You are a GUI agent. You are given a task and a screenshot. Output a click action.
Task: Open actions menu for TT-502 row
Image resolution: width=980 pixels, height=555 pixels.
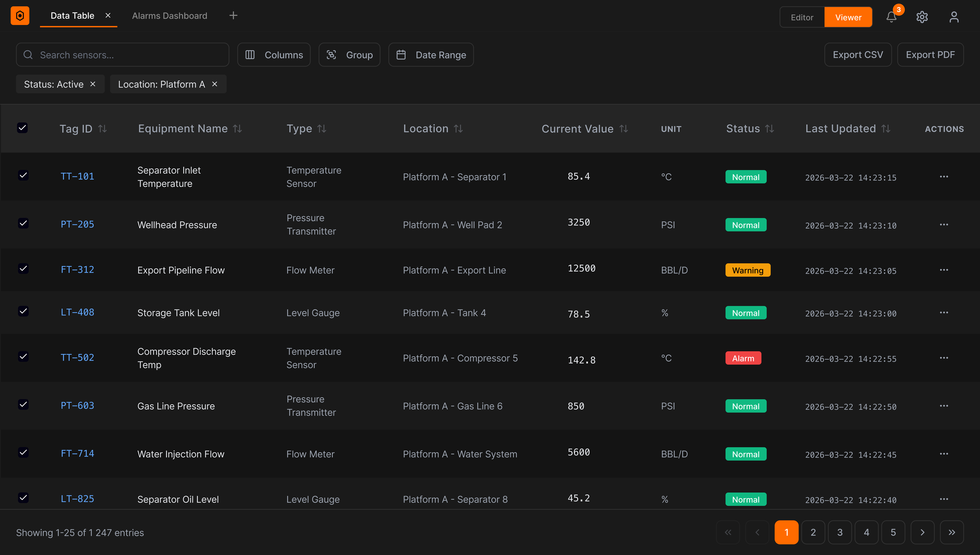pos(944,358)
